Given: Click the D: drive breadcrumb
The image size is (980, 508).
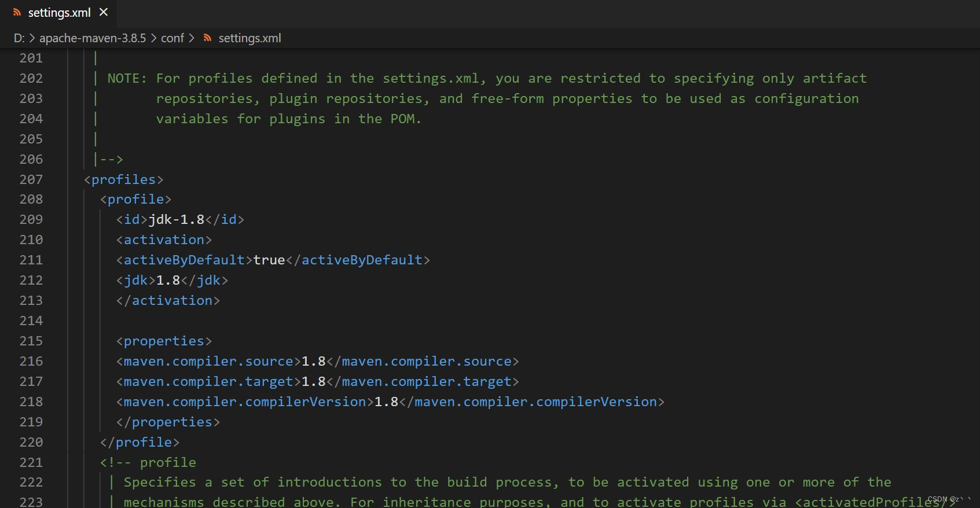Looking at the screenshot, I should (19, 38).
